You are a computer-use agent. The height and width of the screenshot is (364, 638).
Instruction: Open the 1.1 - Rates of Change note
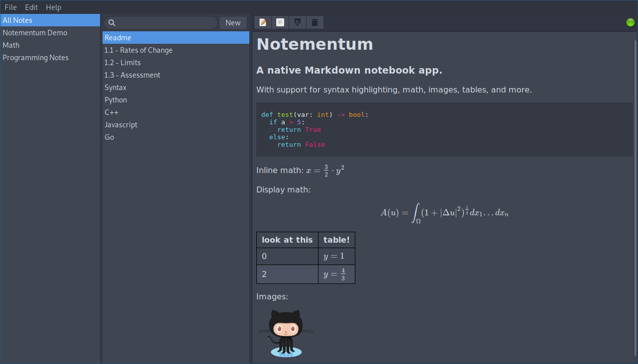[x=138, y=50]
